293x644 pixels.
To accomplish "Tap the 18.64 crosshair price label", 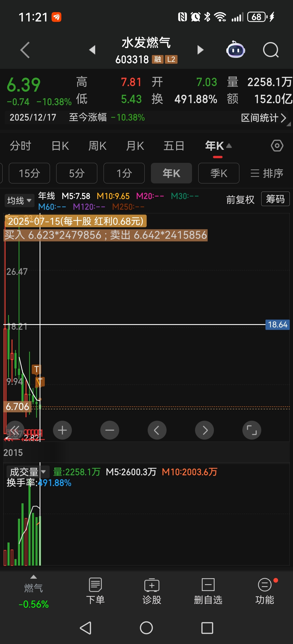I will [x=278, y=325].
